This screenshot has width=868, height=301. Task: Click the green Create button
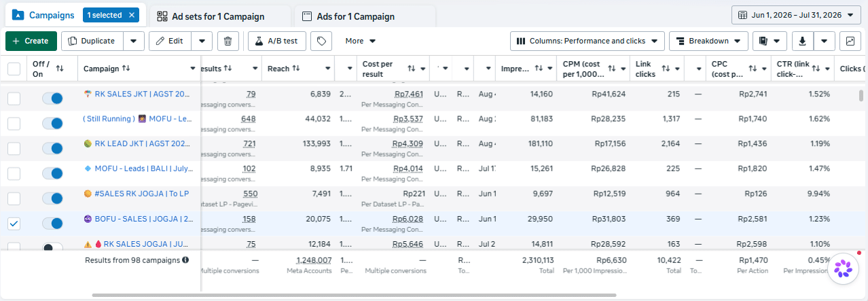click(31, 41)
